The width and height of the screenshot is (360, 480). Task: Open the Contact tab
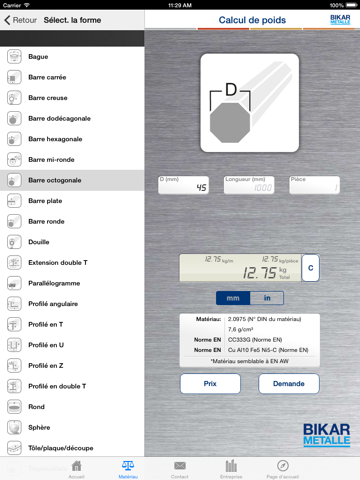(x=180, y=469)
